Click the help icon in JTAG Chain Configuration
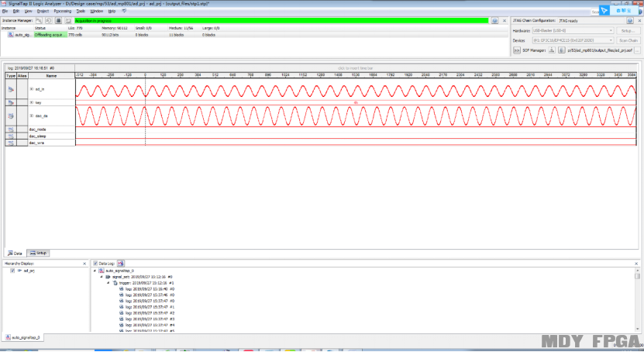Viewport: 644px width, 352px height. tap(630, 20)
